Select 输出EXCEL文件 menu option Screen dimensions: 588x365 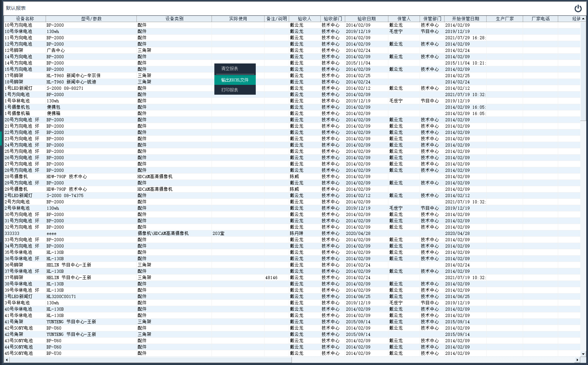[x=235, y=80]
